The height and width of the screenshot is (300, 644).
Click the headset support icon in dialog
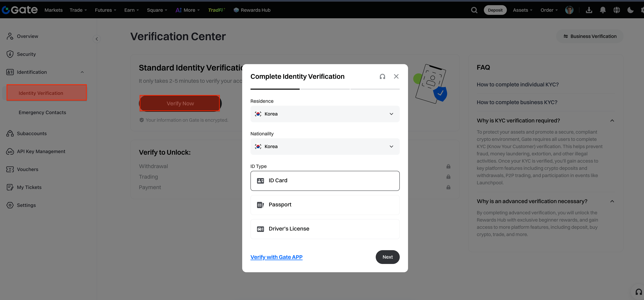click(382, 76)
